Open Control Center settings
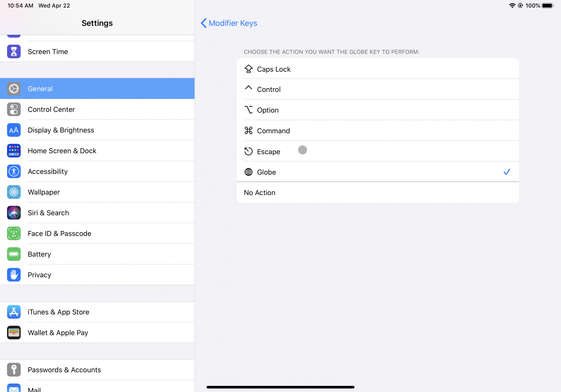Image resolution: width=561 pixels, height=392 pixels. pyautogui.click(x=97, y=109)
